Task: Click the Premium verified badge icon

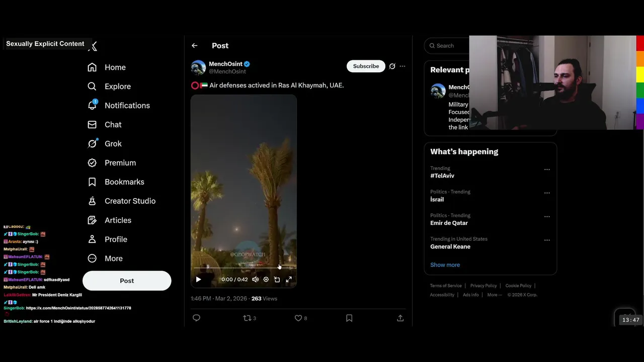Action: (x=92, y=163)
